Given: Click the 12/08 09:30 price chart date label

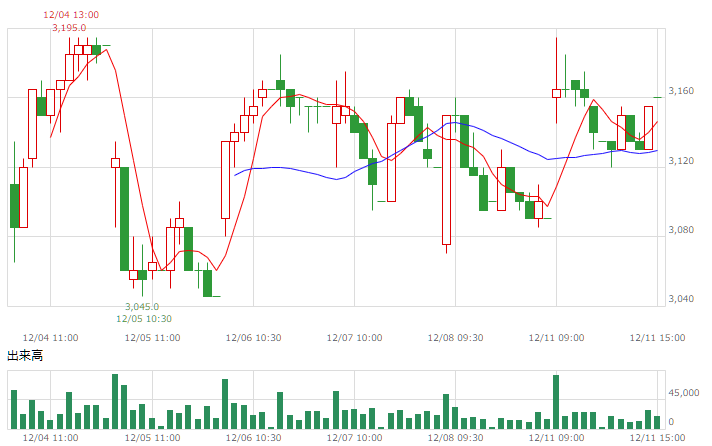Looking at the screenshot, I should click(455, 338).
